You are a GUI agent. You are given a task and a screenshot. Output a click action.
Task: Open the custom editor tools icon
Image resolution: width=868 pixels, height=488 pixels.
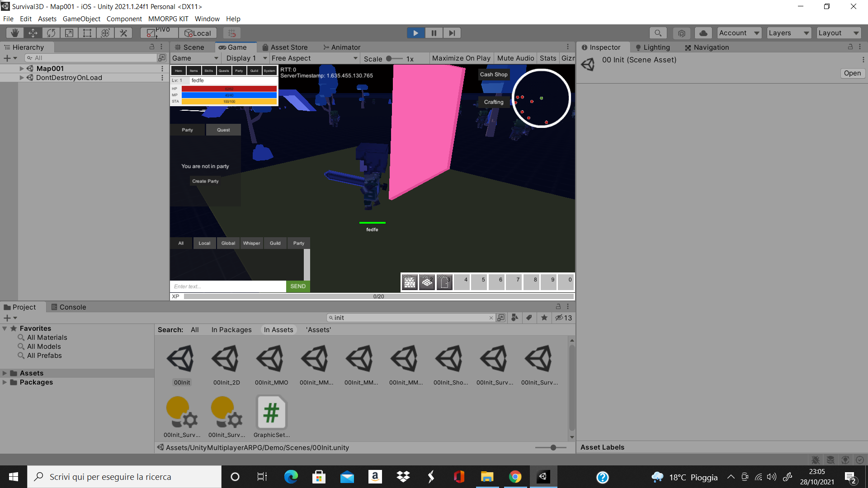pos(123,33)
